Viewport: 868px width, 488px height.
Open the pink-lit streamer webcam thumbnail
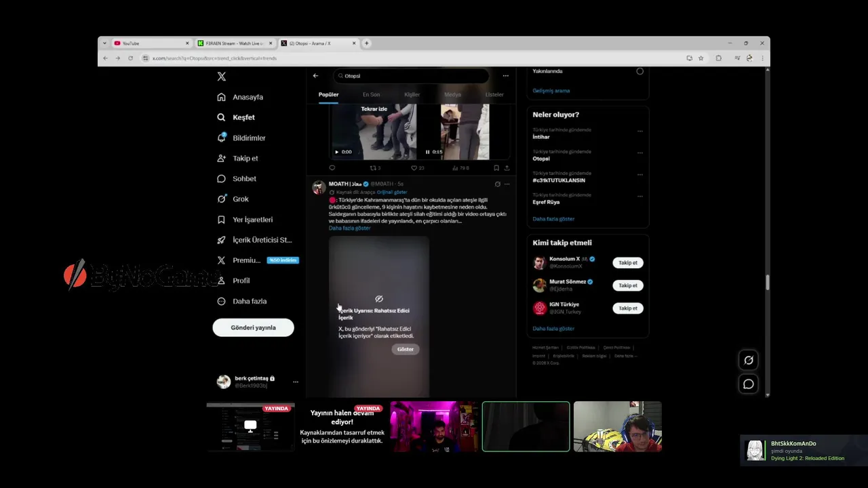(434, 426)
